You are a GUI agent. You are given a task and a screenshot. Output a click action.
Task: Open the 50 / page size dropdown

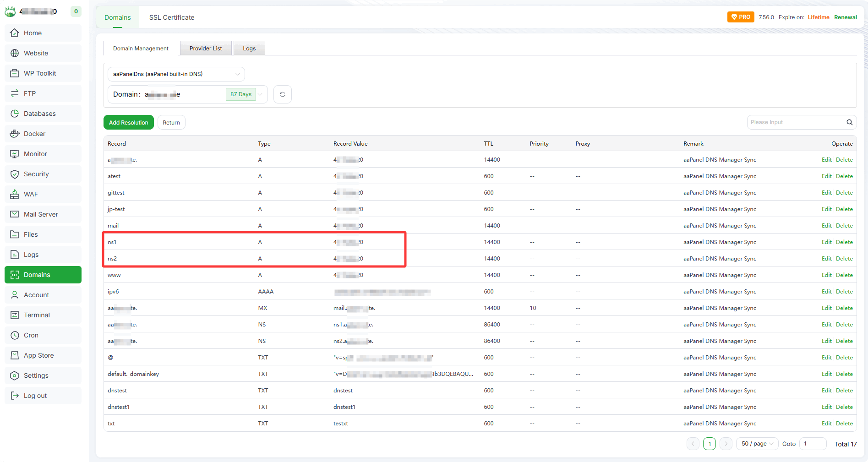[x=757, y=444]
